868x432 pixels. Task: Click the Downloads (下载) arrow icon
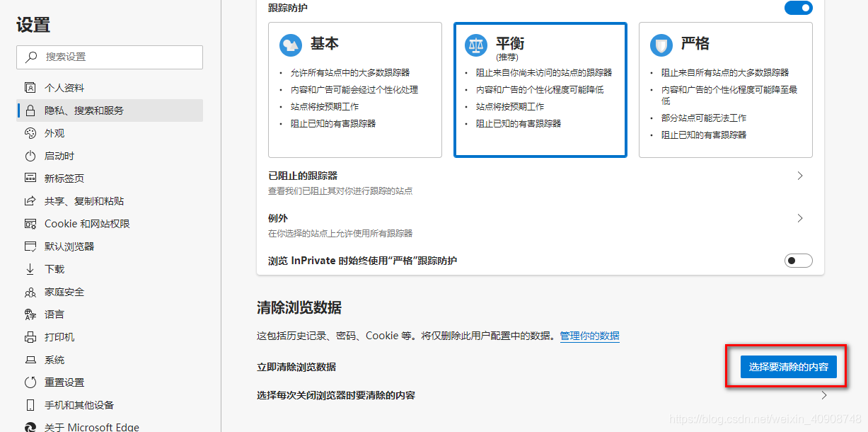(x=30, y=269)
